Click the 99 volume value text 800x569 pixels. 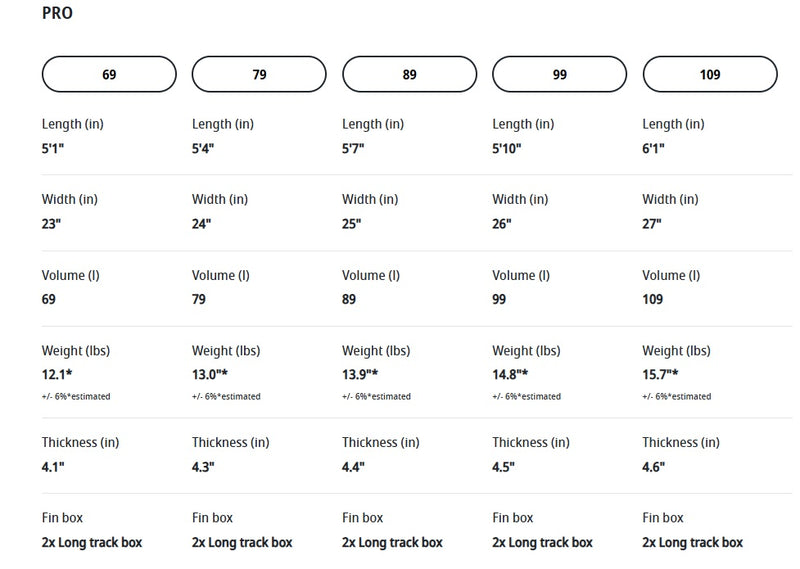tap(501, 299)
